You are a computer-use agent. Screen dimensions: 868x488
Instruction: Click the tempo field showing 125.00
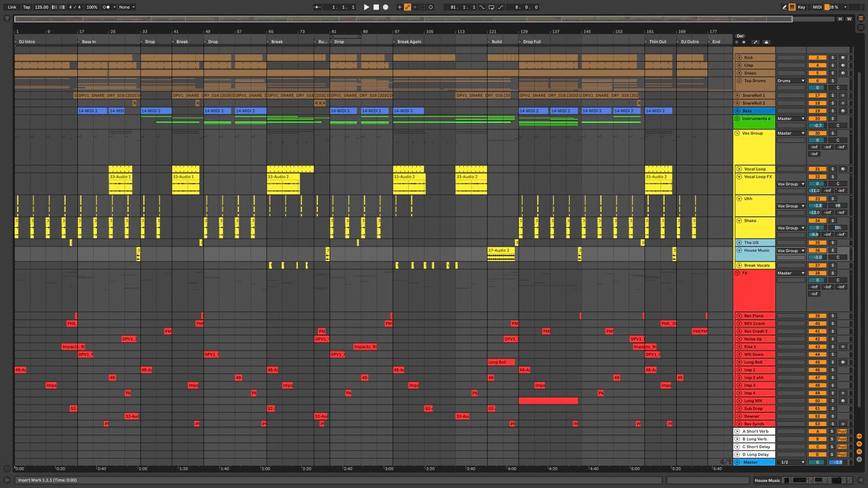pos(41,7)
